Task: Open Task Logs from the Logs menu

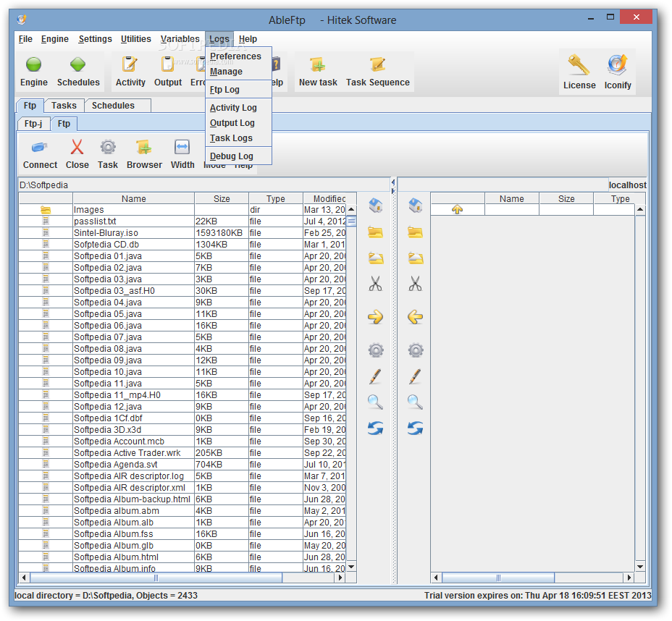Action: [x=238, y=138]
